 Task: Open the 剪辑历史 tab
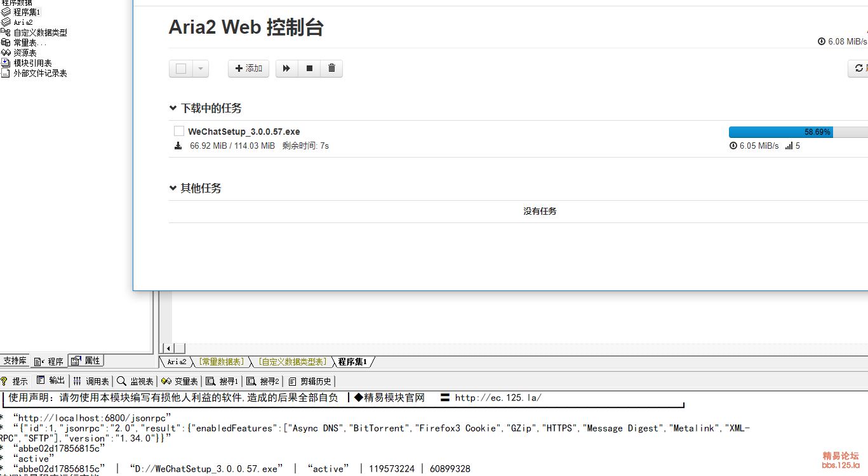pos(310,381)
